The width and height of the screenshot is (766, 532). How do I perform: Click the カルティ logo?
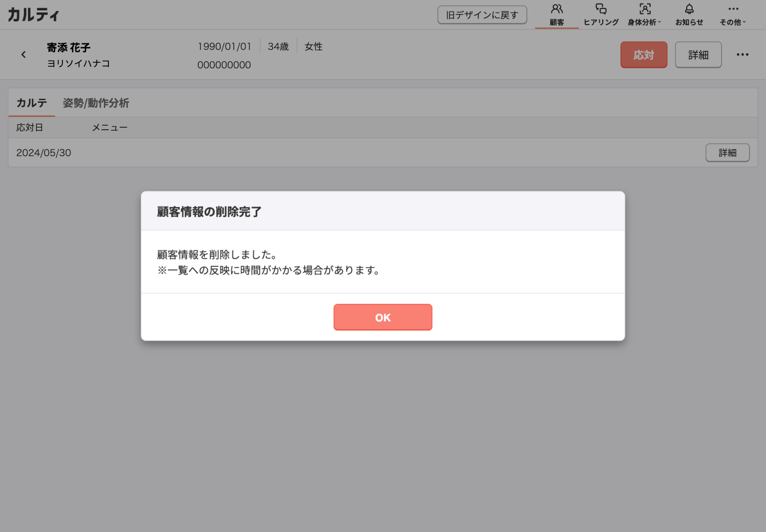point(33,15)
